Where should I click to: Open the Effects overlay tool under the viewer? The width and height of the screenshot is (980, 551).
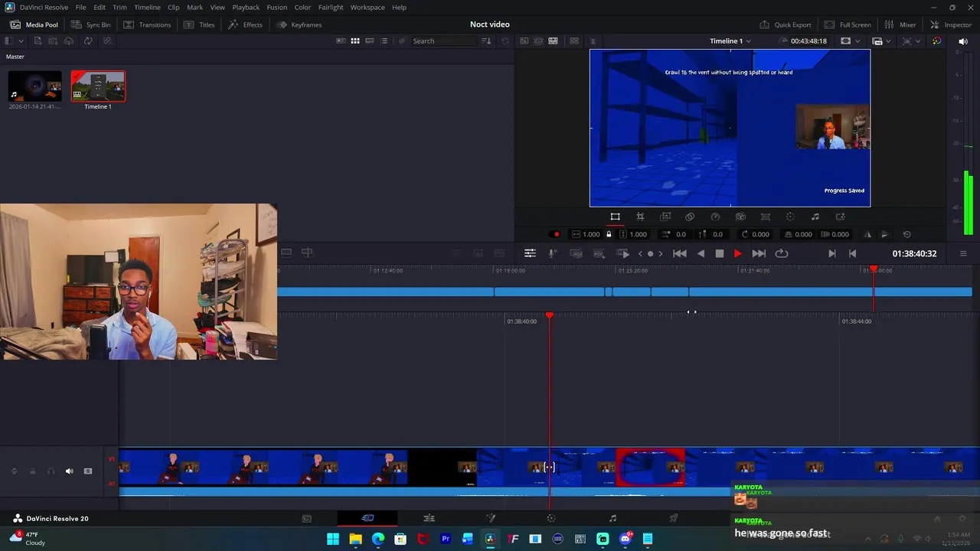[x=840, y=217]
